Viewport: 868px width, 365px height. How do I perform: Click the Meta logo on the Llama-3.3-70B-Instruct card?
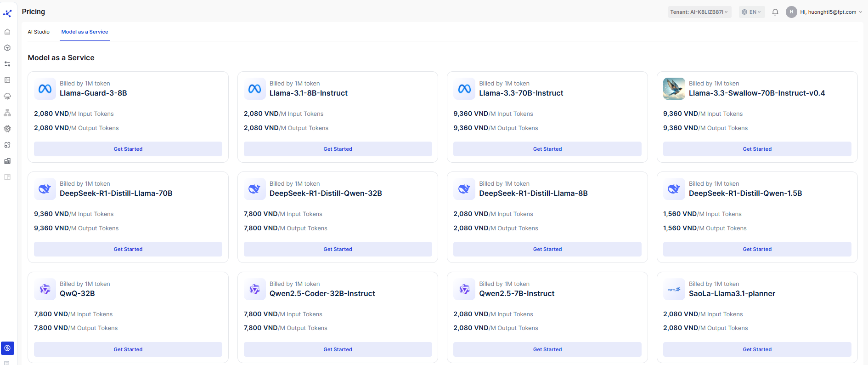[x=464, y=89]
